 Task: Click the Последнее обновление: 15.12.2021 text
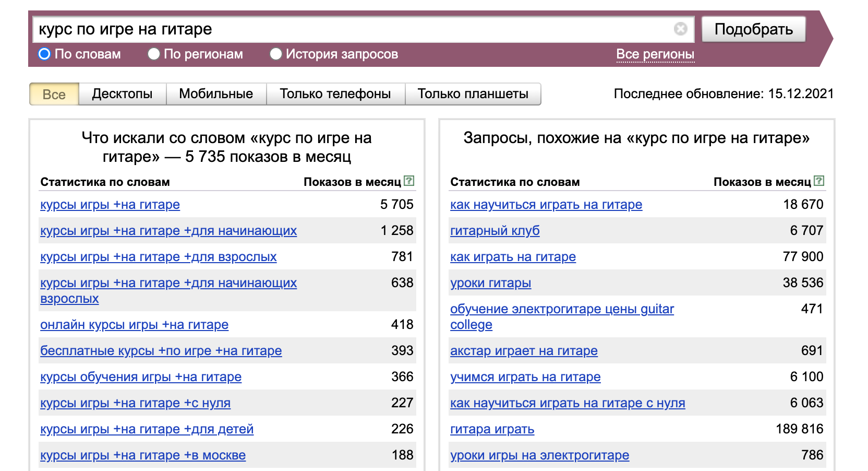pos(724,94)
